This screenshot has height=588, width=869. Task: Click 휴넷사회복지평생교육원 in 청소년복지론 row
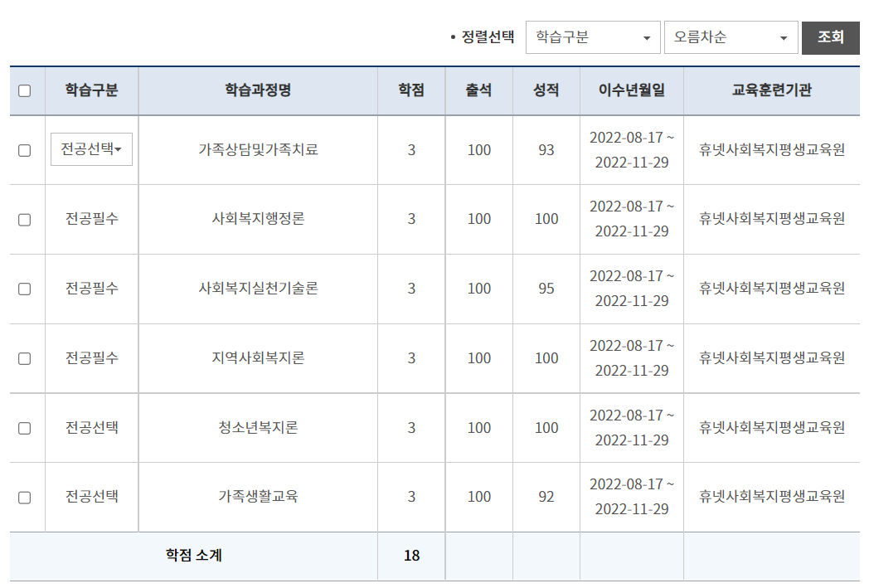771,427
